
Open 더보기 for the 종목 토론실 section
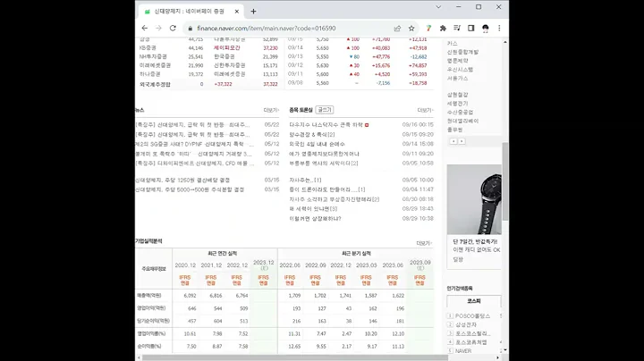pyautogui.click(x=425, y=110)
